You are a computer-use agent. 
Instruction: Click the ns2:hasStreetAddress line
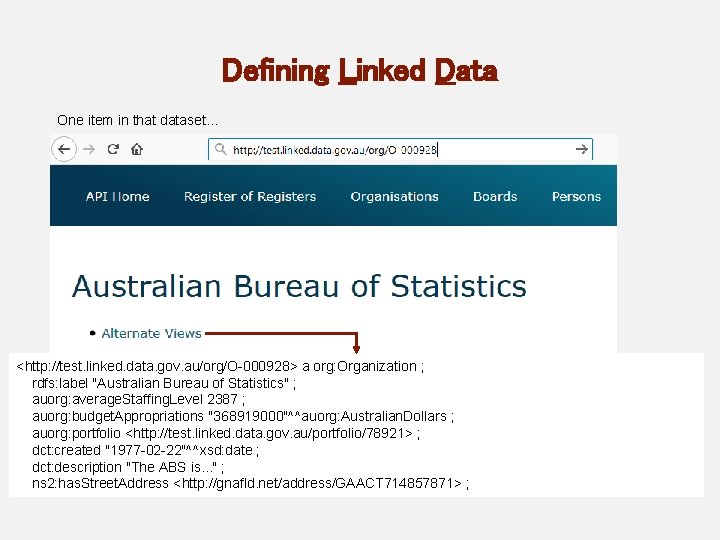click(251, 484)
